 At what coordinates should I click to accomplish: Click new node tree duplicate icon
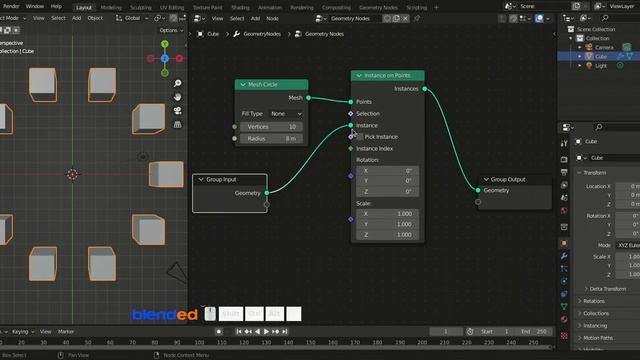pyautogui.click(x=396, y=18)
